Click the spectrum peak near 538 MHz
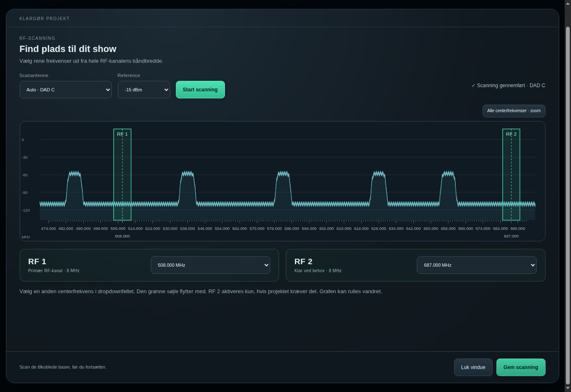Image resolution: width=571 pixels, height=392 pixels. tap(187, 188)
